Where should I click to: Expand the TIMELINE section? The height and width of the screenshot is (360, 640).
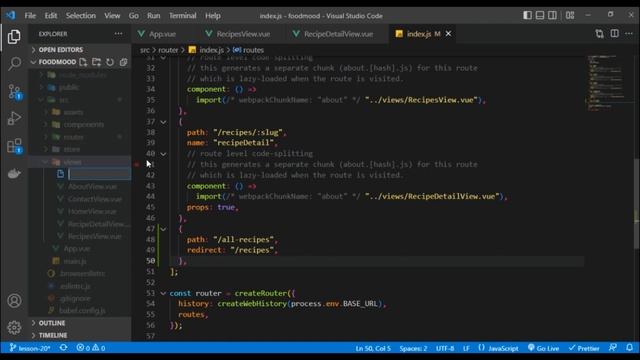tap(53, 335)
